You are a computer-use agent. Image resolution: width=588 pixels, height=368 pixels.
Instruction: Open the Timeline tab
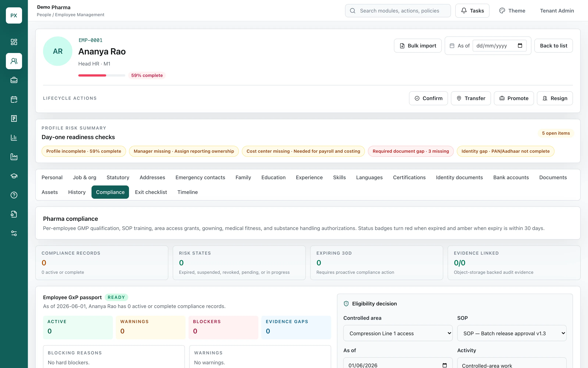[x=188, y=192]
